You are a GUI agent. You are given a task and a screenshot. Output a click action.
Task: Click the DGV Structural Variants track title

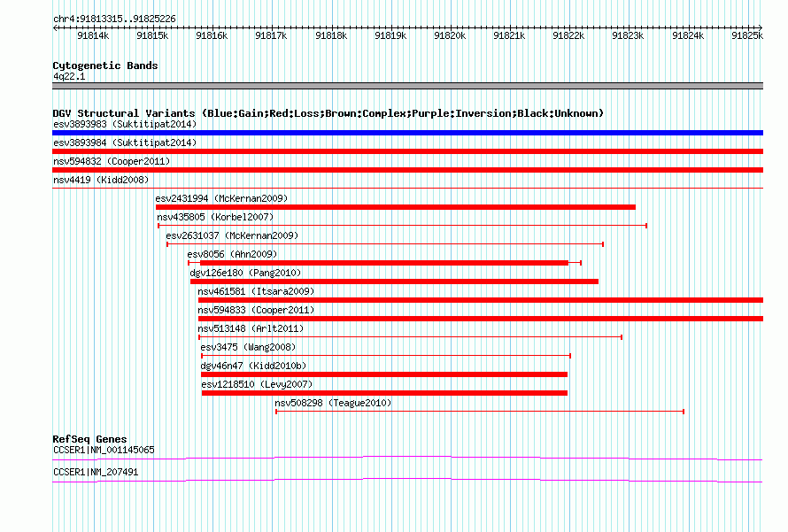pyautogui.click(x=328, y=113)
